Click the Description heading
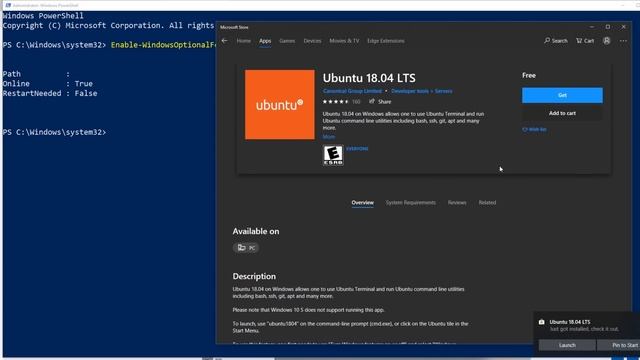Viewport: 640px width, 360px height. (254, 276)
